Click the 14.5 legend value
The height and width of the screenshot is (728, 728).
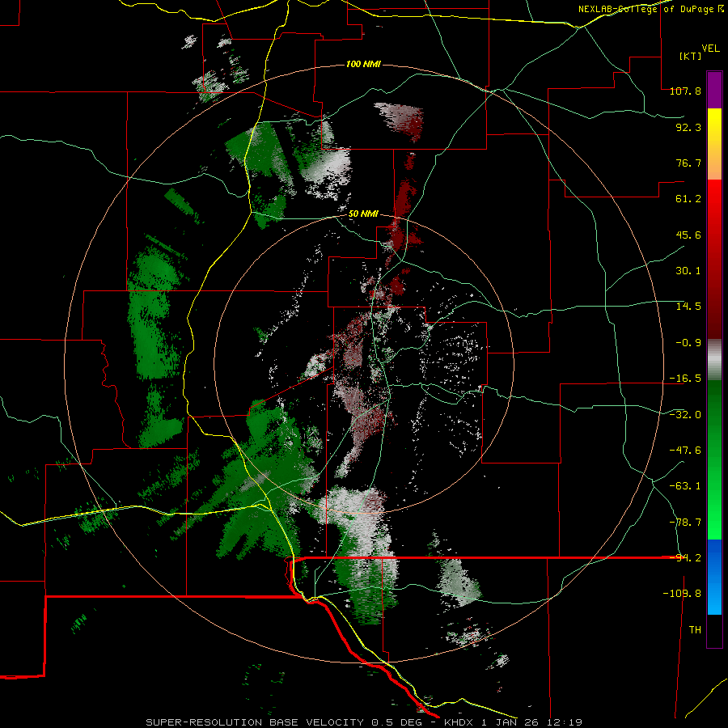[688, 307]
